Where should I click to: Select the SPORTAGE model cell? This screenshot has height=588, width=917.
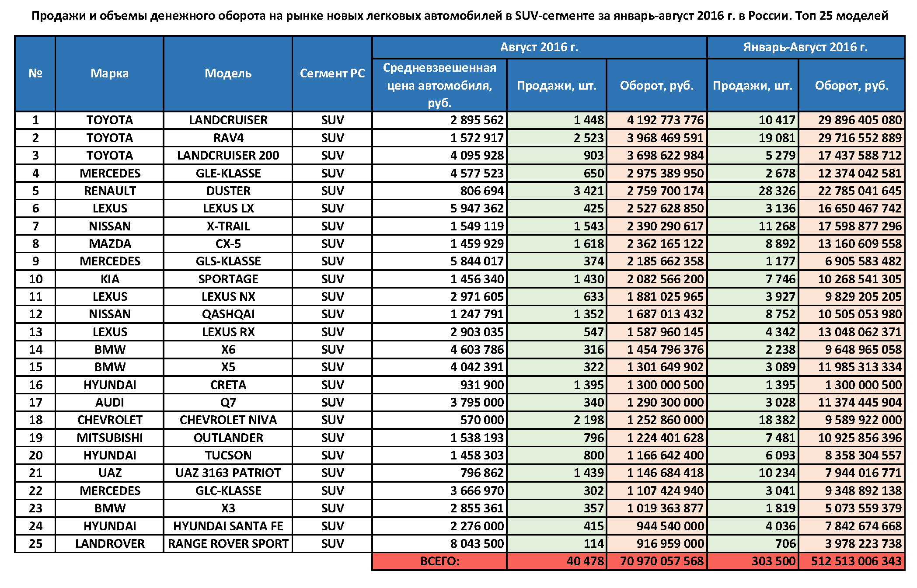point(228,279)
